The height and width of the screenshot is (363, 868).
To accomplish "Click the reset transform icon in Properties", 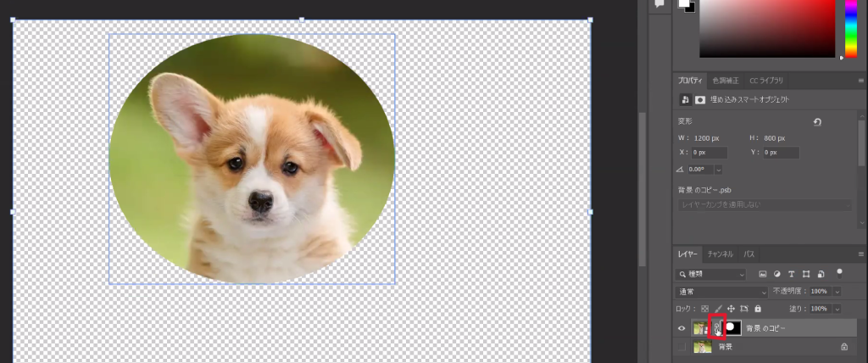I will (x=817, y=122).
